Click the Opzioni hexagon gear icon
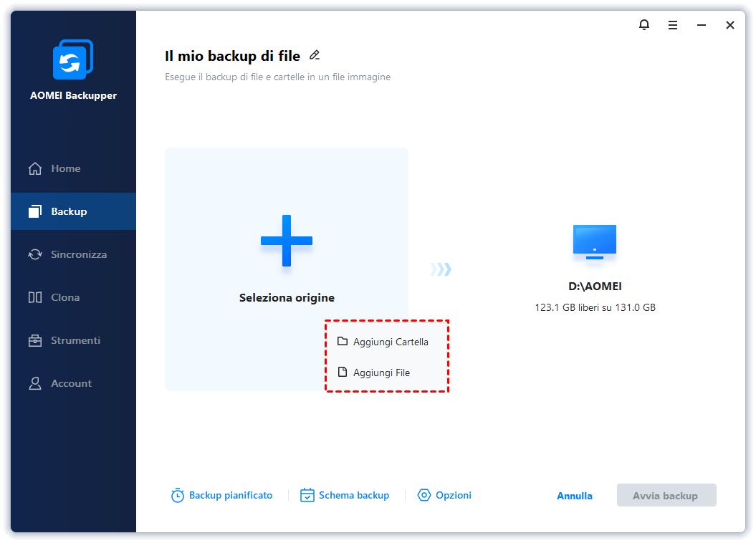756x543 pixels. pos(424,496)
